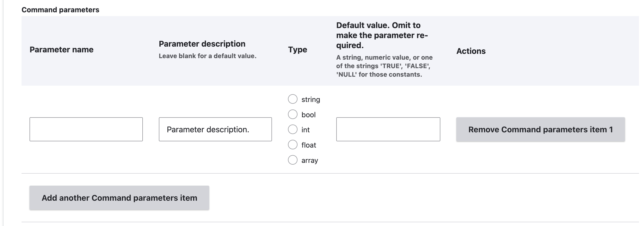Click the Default value column header text

click(x=382, y=35)
